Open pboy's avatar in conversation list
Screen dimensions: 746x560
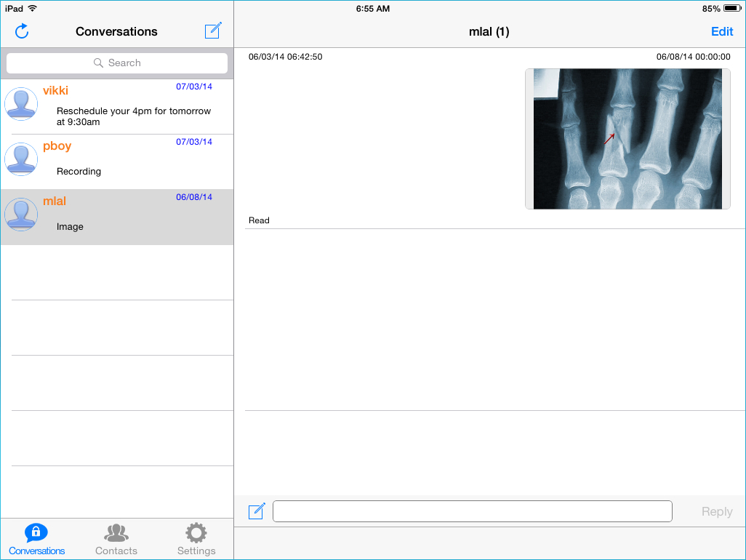[x=21, y=159]
